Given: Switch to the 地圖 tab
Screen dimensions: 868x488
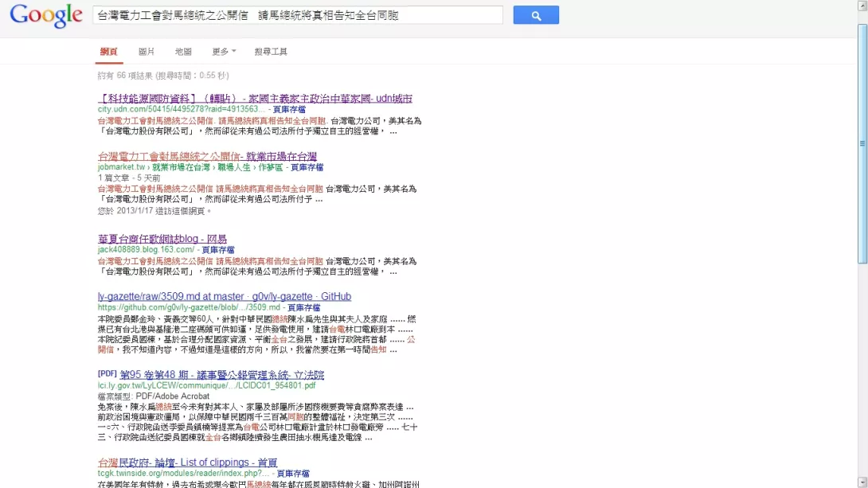Looking at the screenshot, I should 183,52.
